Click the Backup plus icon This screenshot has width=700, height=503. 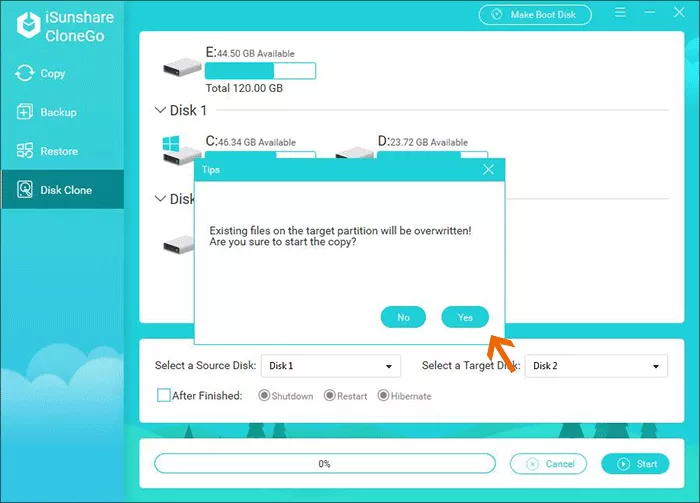coord(25,112)
